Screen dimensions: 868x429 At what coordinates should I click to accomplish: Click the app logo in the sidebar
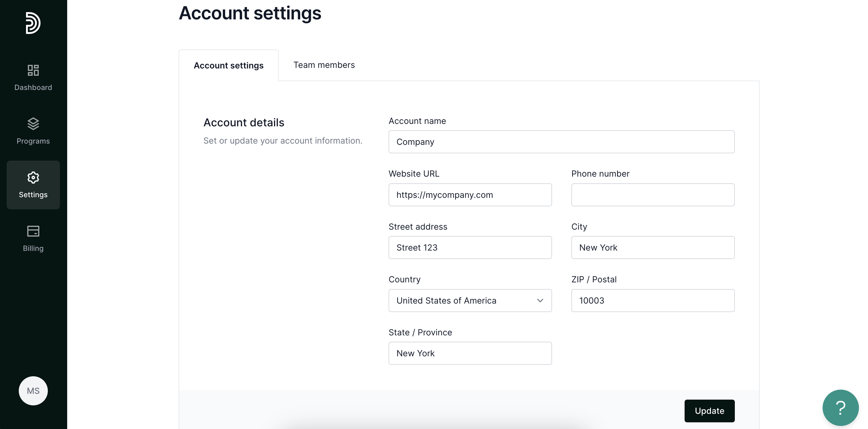coord(33,23)
